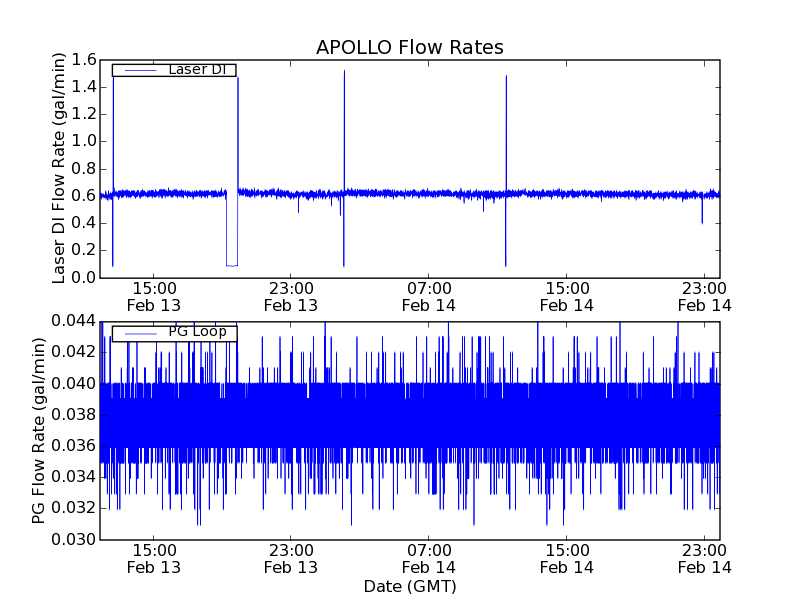The height and width of the screenshot is (600, 800).
Task: Click the "Date (GMT)" x-axis label
Action: pos(409,586)
